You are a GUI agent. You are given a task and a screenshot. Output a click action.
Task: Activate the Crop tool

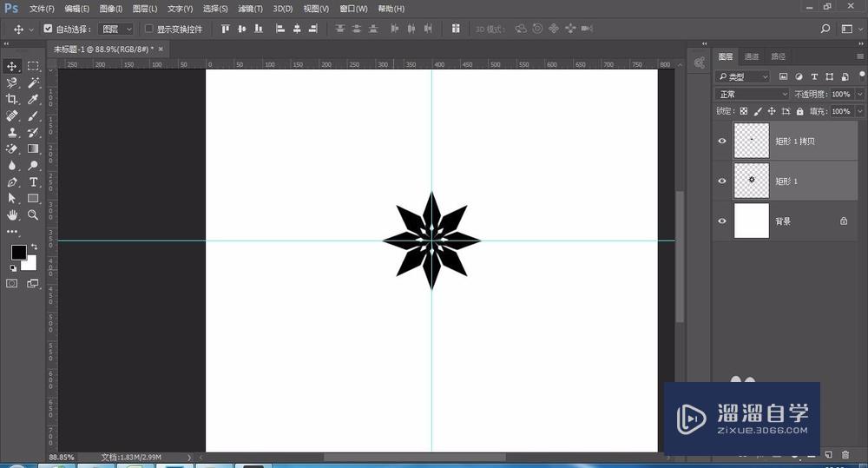(x=11, y=99)
